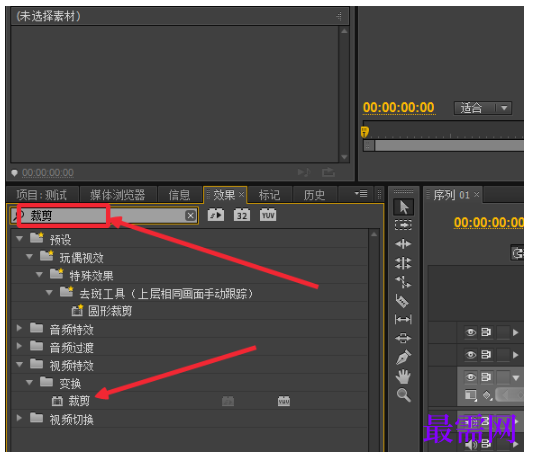Click source panel scrollbar up arrow

point(344,31)
